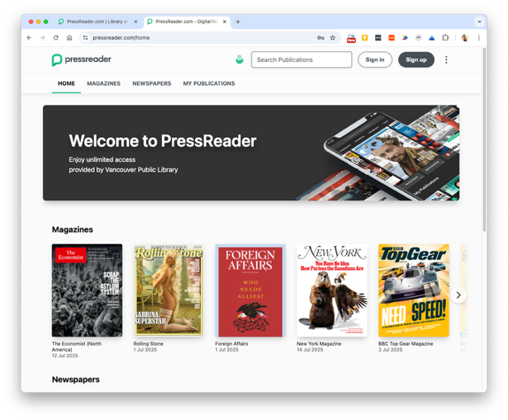Viewport: 508px width, 420px height.
Task: Click the dark square extension icon
Action: 378,38
